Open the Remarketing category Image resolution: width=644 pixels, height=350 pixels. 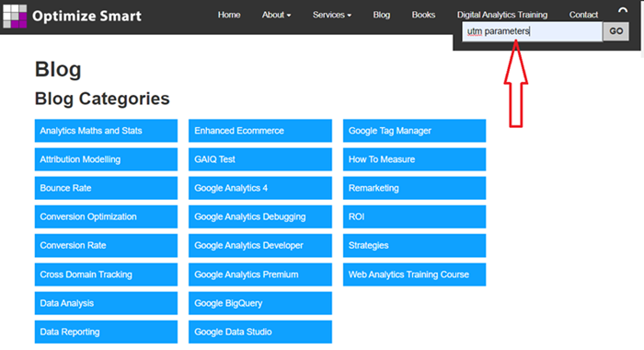[x=414, y=188]
